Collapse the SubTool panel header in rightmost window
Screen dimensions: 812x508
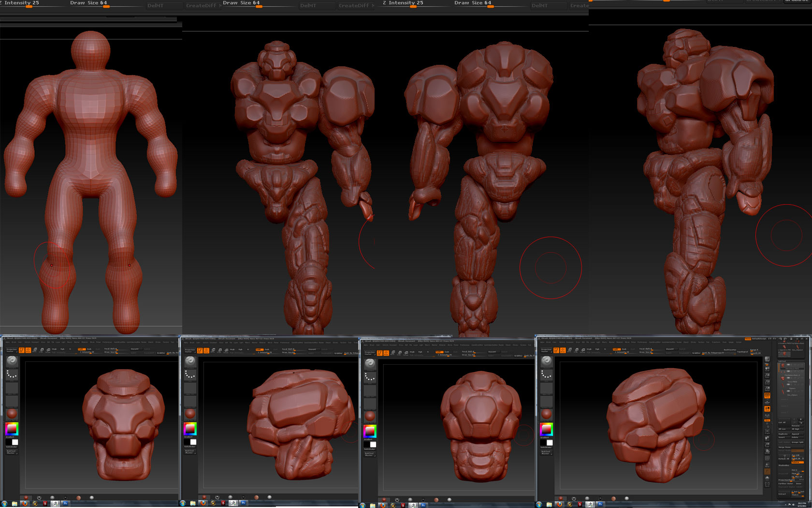[x=791, y=361]
